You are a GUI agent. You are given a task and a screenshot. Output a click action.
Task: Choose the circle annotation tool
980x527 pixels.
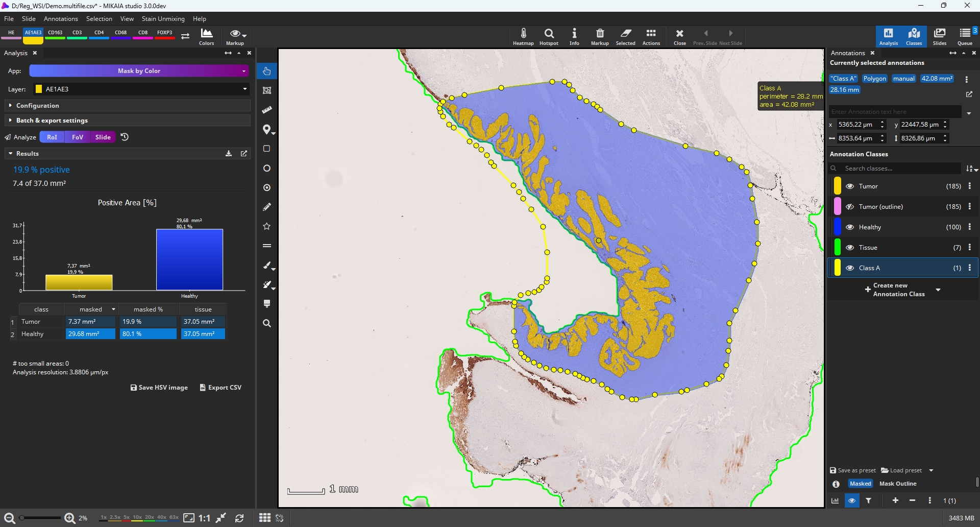pos(267,169)
